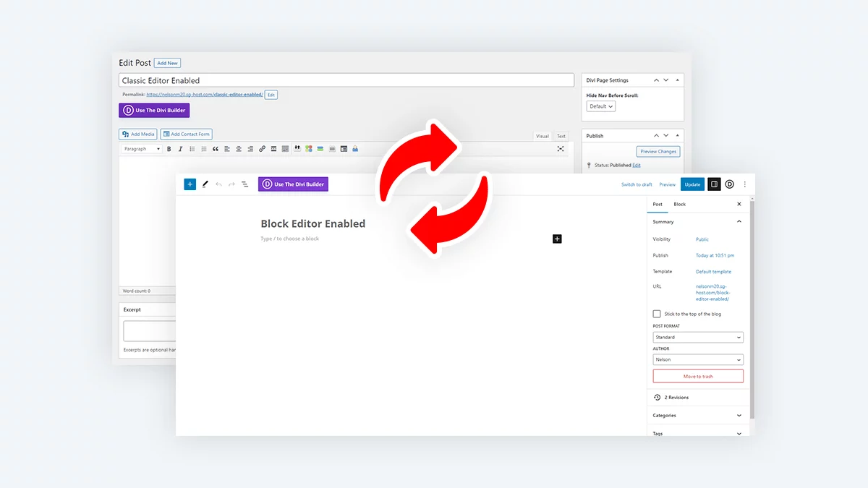Check Stick to the top of the blog
This screenshot has width=868, height=488.
tap(657, 314)
